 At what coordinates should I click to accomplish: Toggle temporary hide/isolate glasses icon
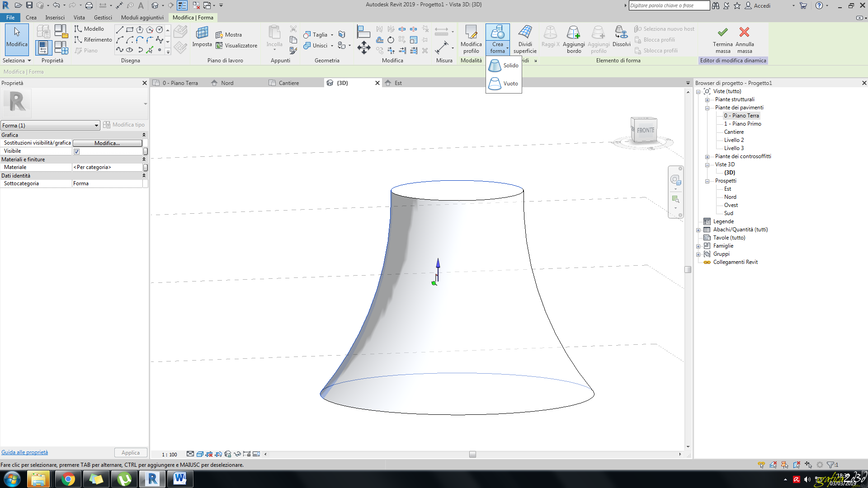[x=237, y=454]
